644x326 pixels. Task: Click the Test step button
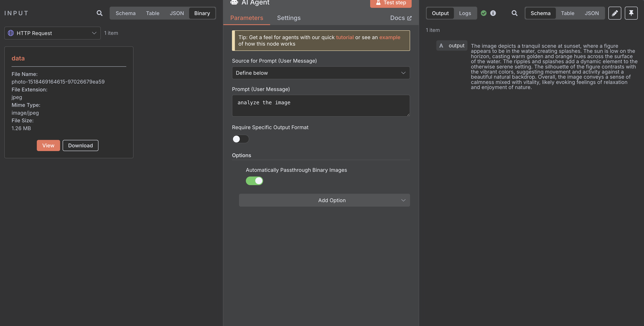(391, 3)
